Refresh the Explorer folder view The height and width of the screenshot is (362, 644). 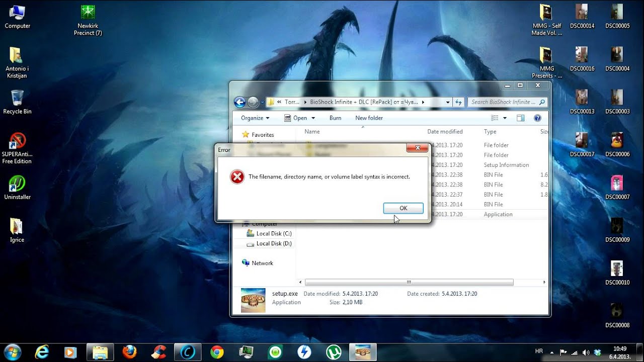(x=458, y=102)
